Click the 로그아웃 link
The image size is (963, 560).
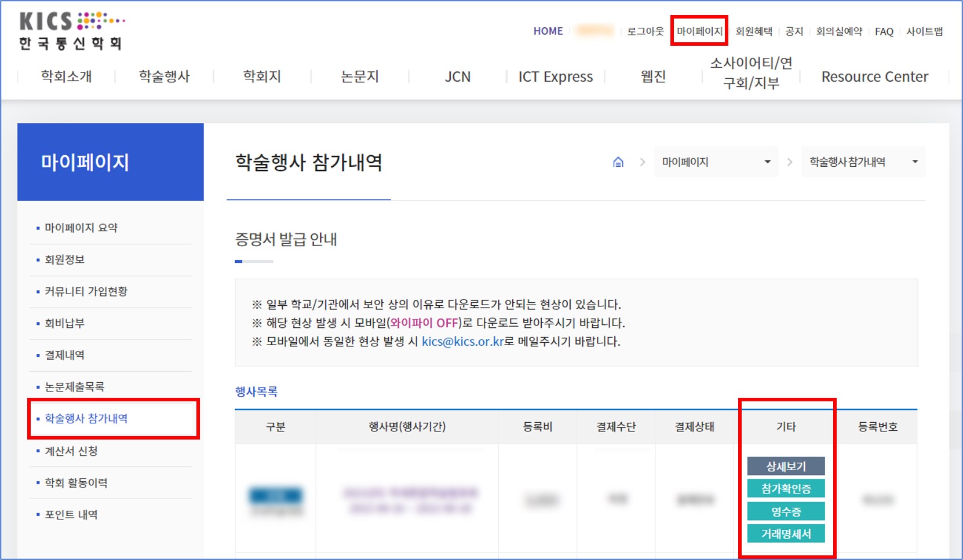coord(645,31)
